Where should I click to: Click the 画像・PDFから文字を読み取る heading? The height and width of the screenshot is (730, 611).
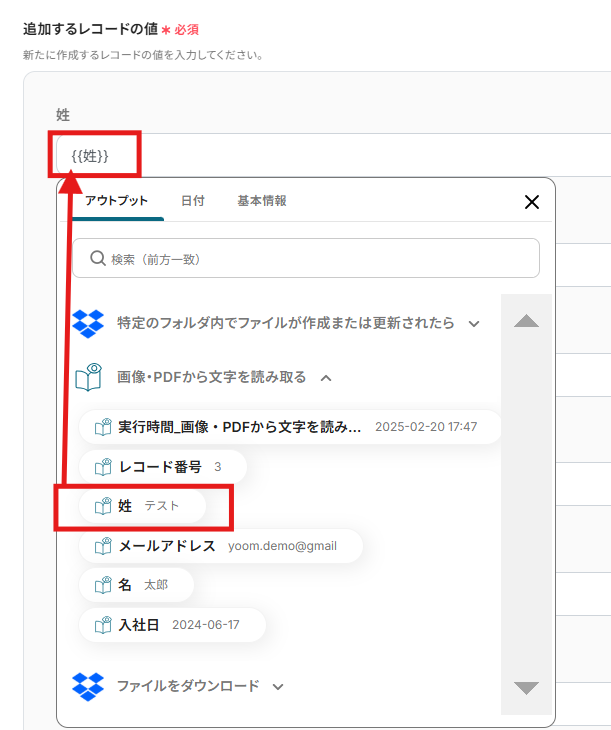[211, 377]
